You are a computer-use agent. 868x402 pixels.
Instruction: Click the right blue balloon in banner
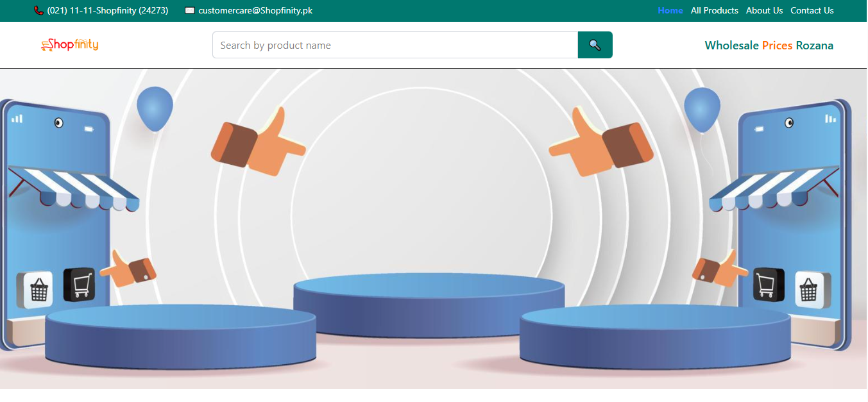702,109
